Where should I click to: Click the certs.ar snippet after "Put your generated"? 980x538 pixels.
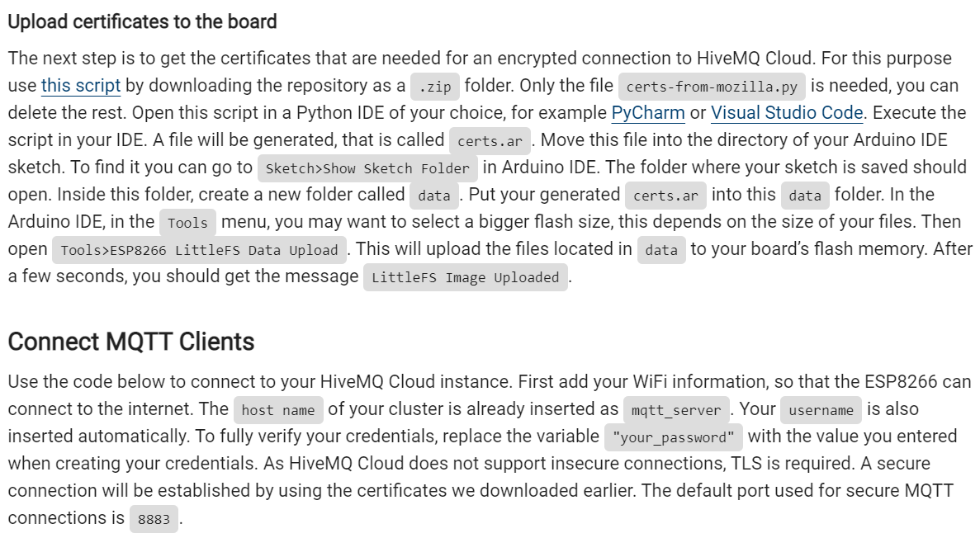(x=665, y=196)
